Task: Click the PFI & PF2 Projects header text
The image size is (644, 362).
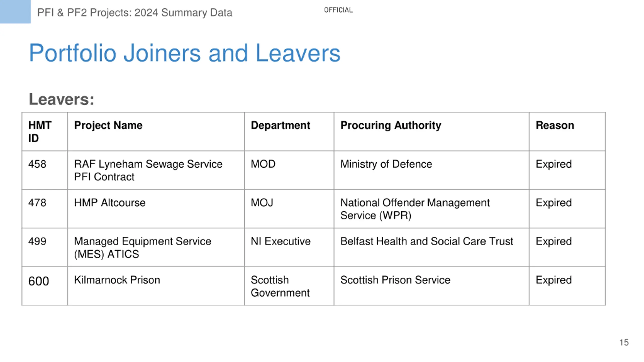Action: [x=135, y=13]
